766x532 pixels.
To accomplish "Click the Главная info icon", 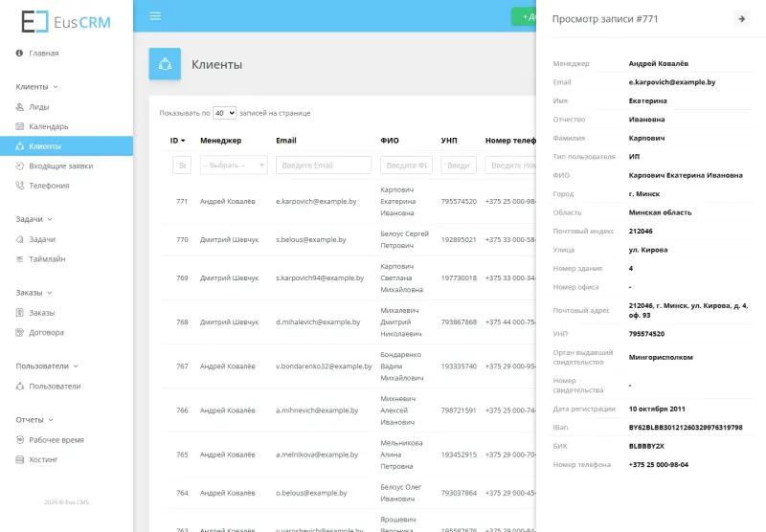I will point(19,53).
